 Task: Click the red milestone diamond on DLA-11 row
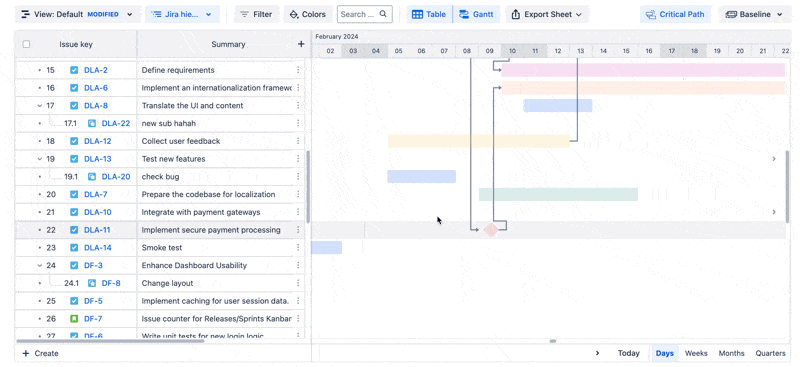(491, 230)
